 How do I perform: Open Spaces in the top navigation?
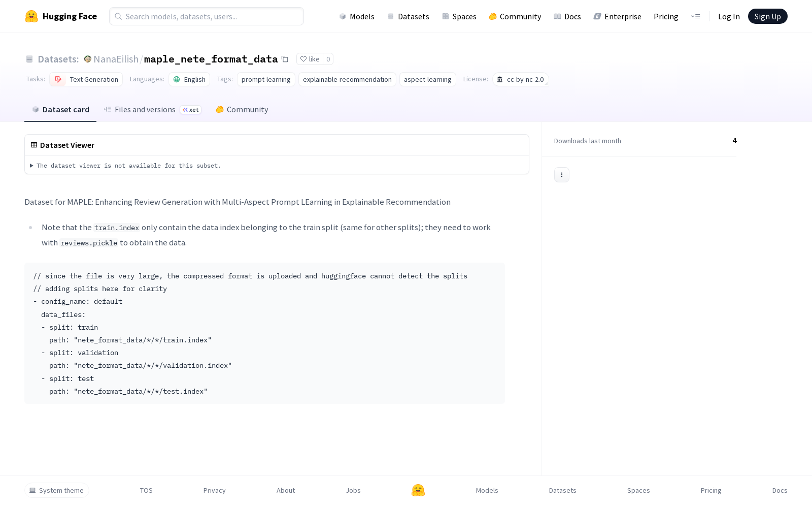pos(459,16)
